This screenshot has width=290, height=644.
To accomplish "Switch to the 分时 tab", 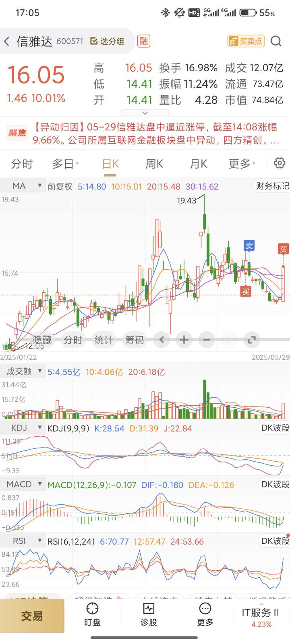I will [x=22, y=164].
